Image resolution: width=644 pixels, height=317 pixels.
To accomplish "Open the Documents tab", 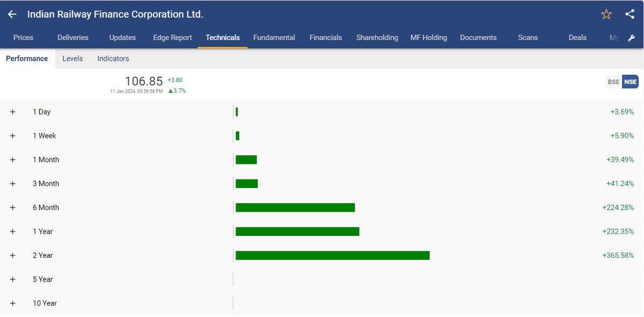I will (x=478, y=38).
